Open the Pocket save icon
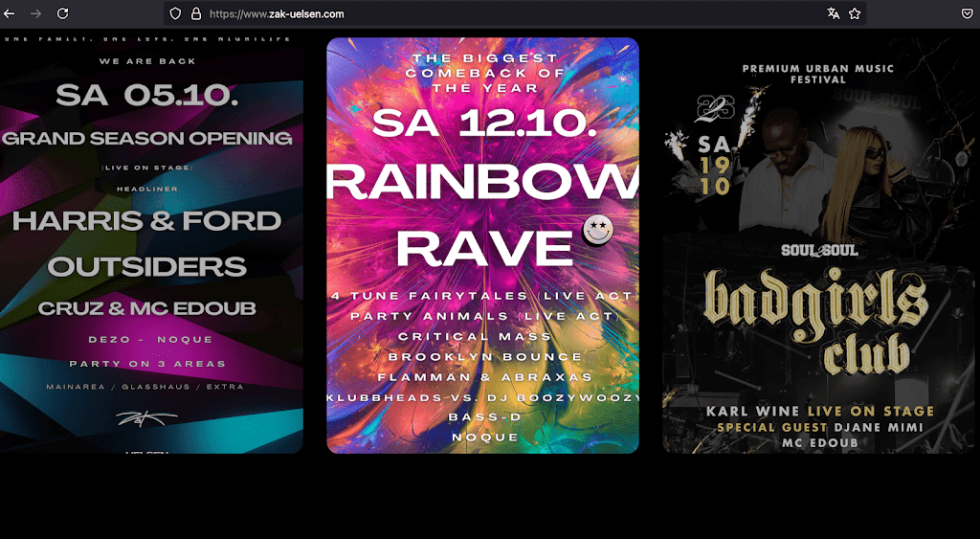 click(967, 13)
